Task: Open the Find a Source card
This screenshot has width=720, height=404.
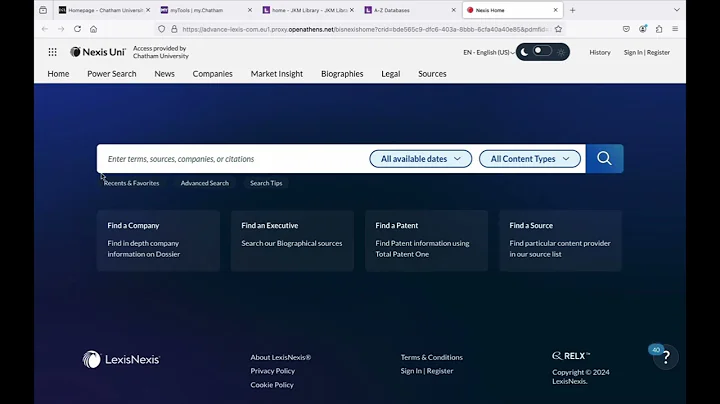Action: click(x=561, y=241)
